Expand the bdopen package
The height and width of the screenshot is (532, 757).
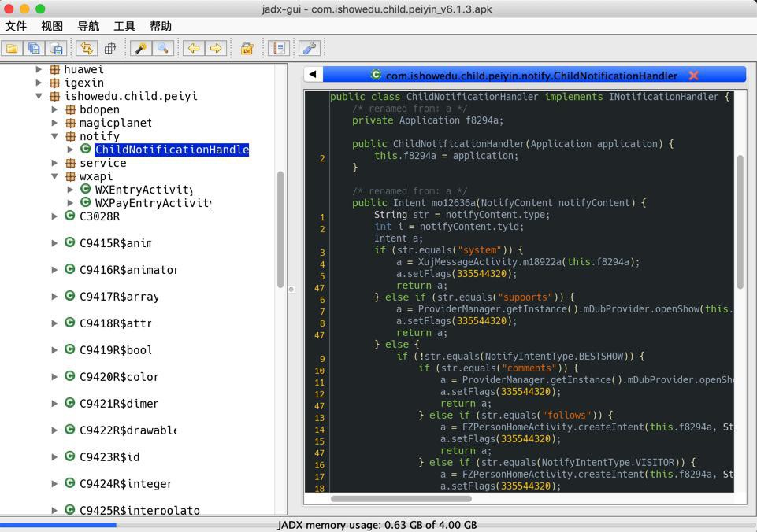pos(54,109)
